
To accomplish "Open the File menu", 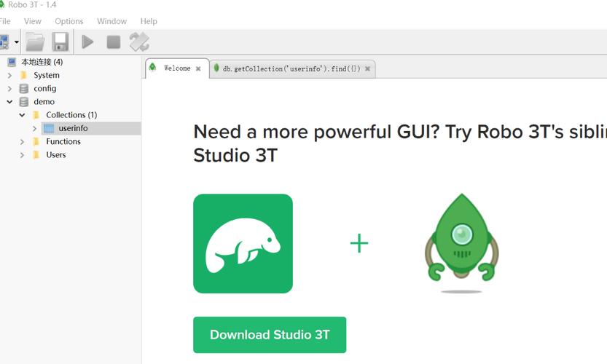I will (5, 21).
